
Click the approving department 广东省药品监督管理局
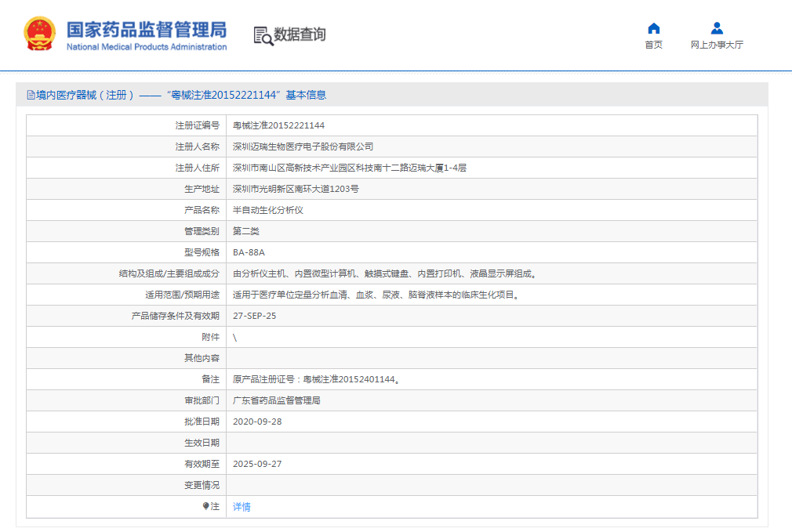tap(276, 400)
